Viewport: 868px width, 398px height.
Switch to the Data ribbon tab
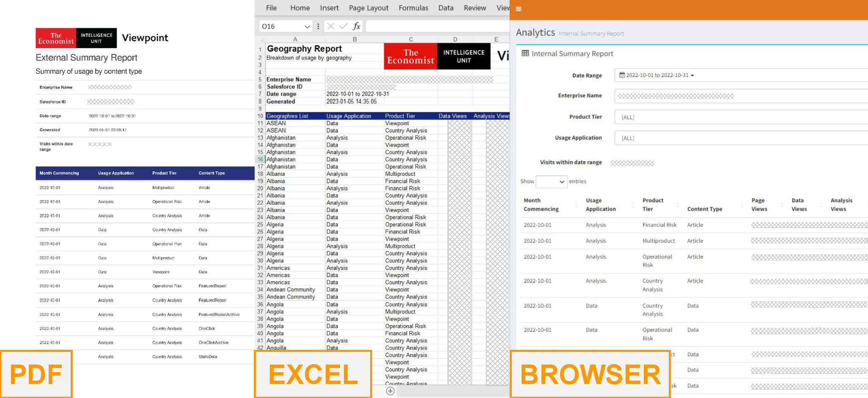pos(445,8)
